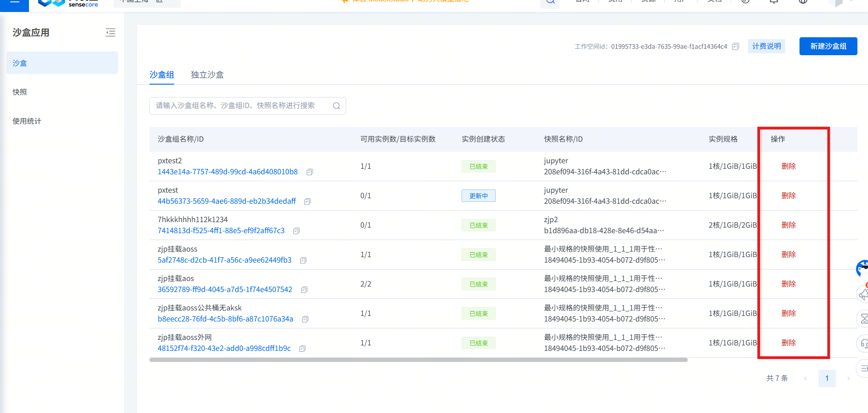Open the announcements megaphone floating icon
Viewport: 868px width, 413px height.
point(863,294)
